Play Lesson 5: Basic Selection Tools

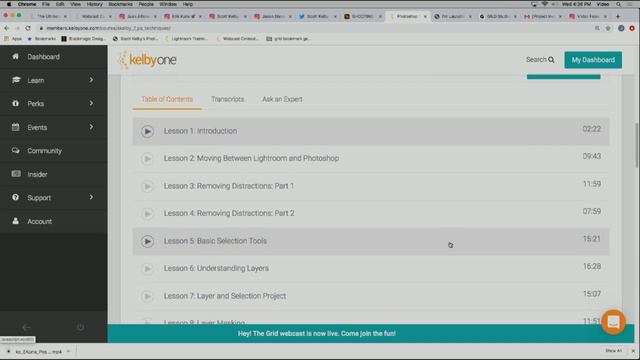coord(147,241)
